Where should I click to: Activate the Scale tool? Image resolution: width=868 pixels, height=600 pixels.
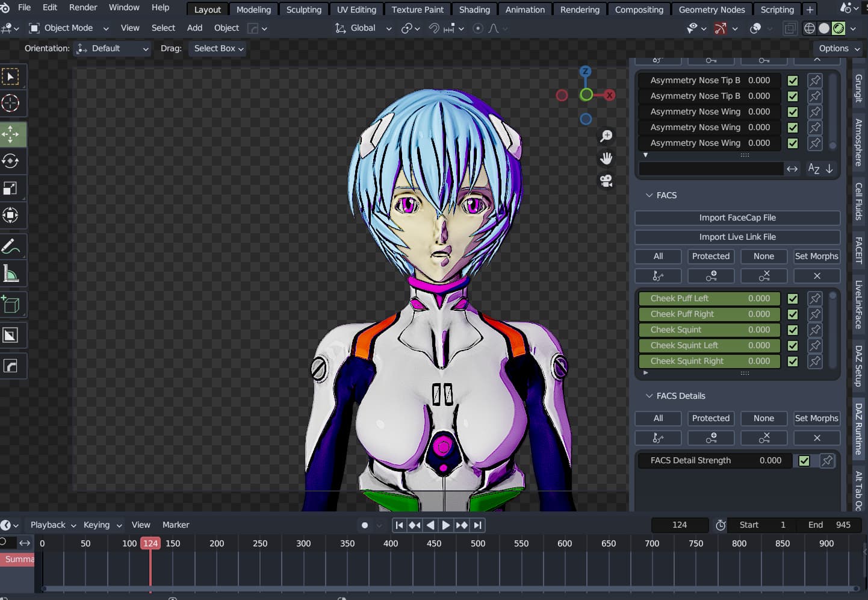pyautogui.click(x=11, y=189)
